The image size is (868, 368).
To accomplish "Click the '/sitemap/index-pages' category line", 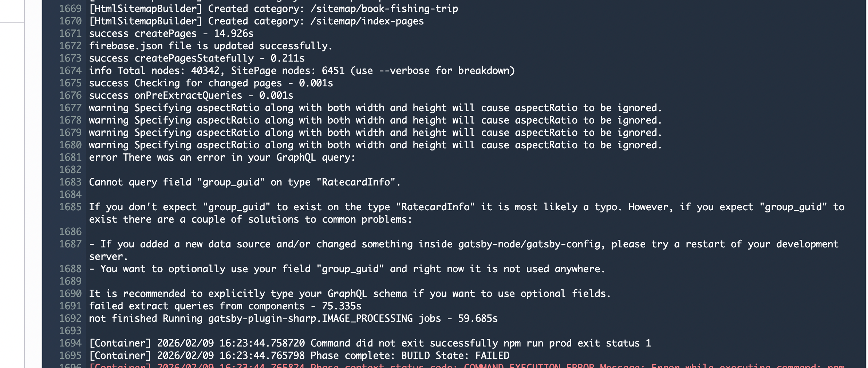I will tap(256, 21).
